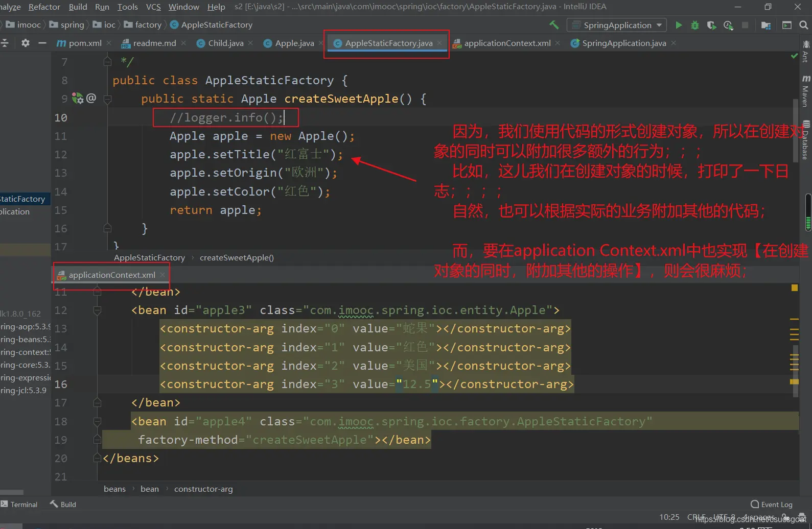Click the Build Project hammer icon
812x529 pixels.
tap(554, 25)
